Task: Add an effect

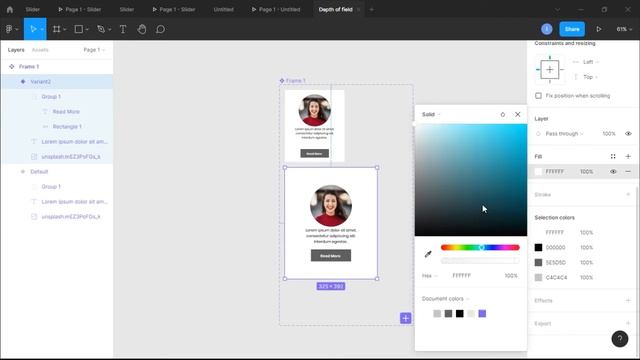Action: point(628,300)
